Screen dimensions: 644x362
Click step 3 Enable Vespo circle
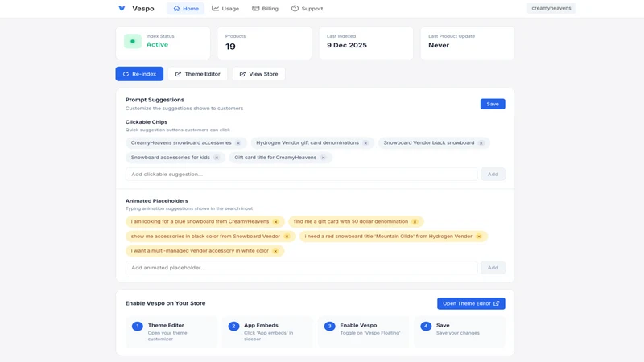coord(329,327)
